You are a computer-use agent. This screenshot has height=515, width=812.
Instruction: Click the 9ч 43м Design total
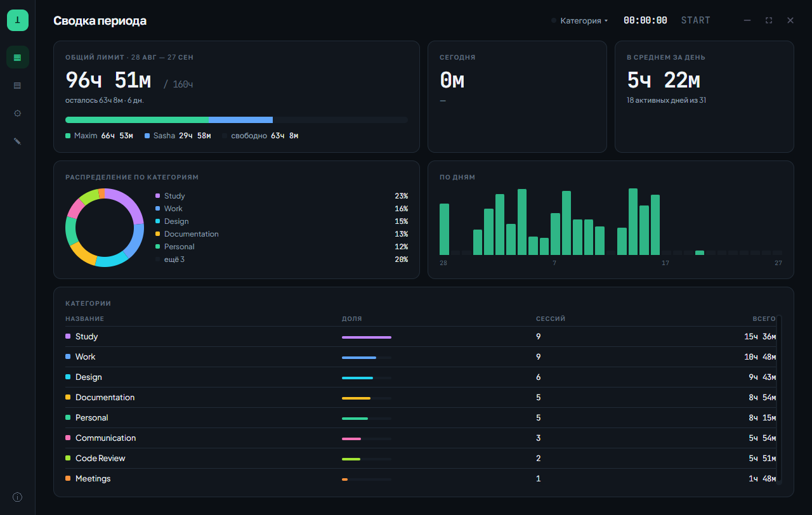[762, 377]
